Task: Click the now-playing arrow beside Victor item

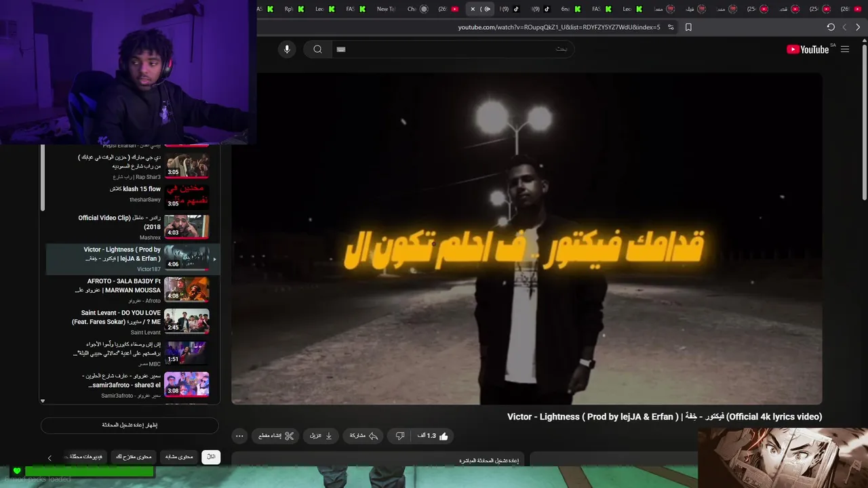Action: pyautogui.click(x=214, y=259)
